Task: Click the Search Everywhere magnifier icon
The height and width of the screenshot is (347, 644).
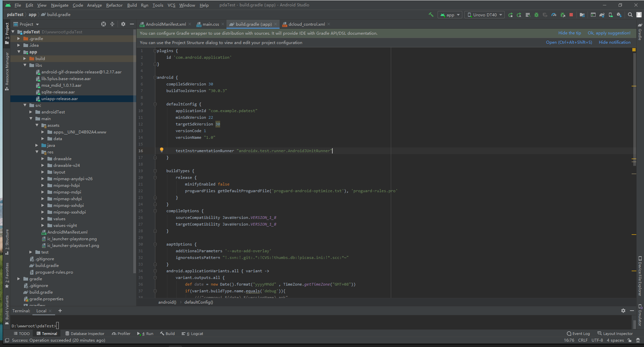Action: tap(630, 15)
